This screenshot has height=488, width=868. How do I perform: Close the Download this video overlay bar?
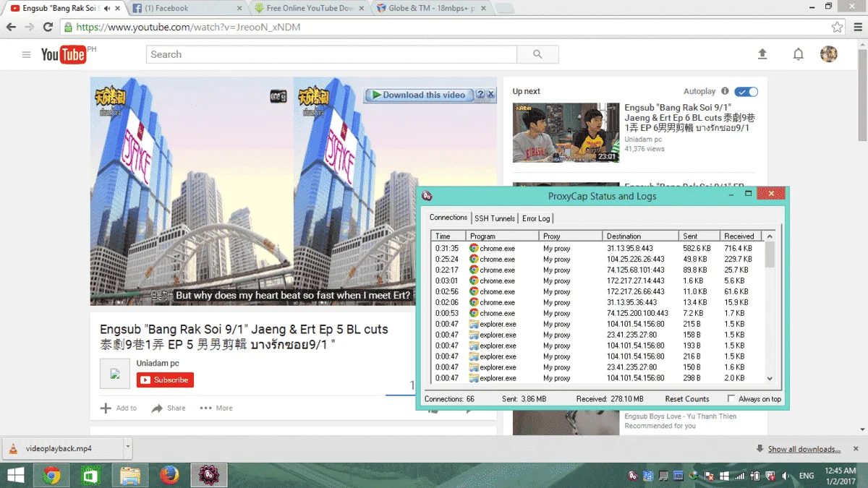pos(490,95)
